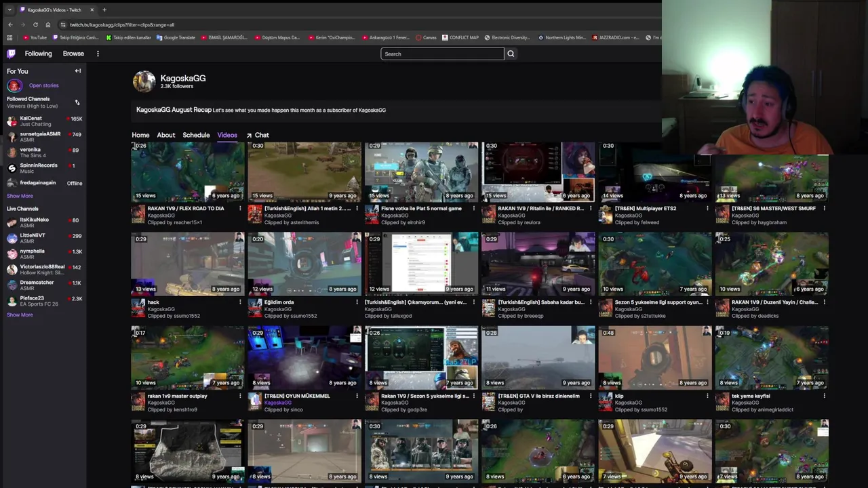Click the browser address bar URL
Viewport: 868px width, 488px height.
tap(122, 24)
